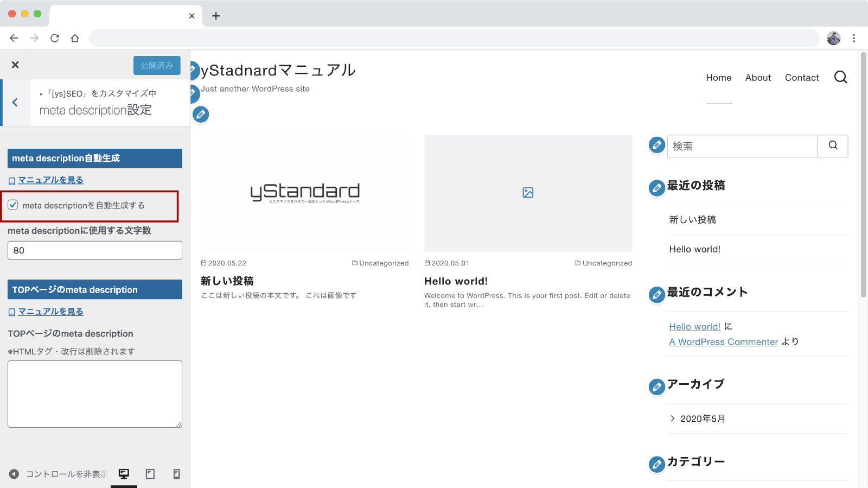The width and height of the screenshot is (868, 488).
Task: Open 新しい投稿 in recent posts list
Action: click(x=692, y=220)
